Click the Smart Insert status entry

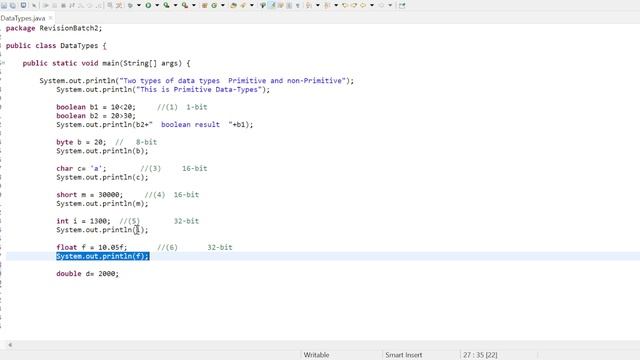(x=404, y=355)
